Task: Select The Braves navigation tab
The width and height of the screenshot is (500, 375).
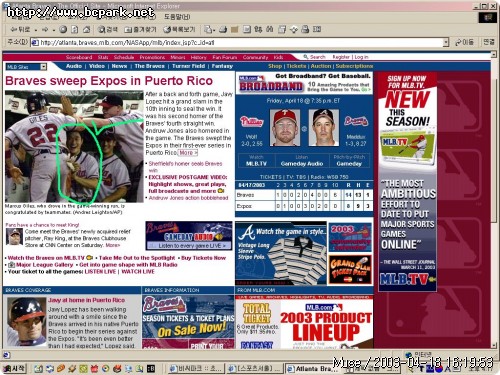Action: (x=150, y=66)
